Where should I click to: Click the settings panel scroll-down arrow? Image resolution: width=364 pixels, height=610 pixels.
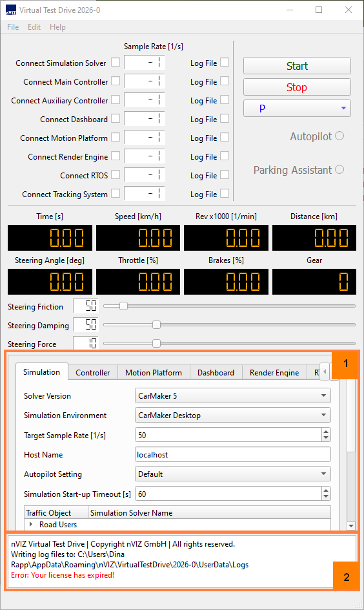(351, 525)
